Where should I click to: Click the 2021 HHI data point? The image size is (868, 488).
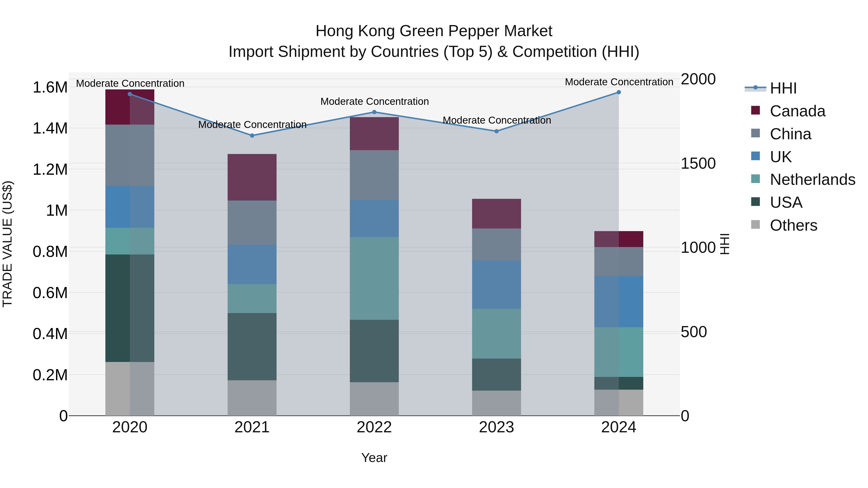[252, 135]
